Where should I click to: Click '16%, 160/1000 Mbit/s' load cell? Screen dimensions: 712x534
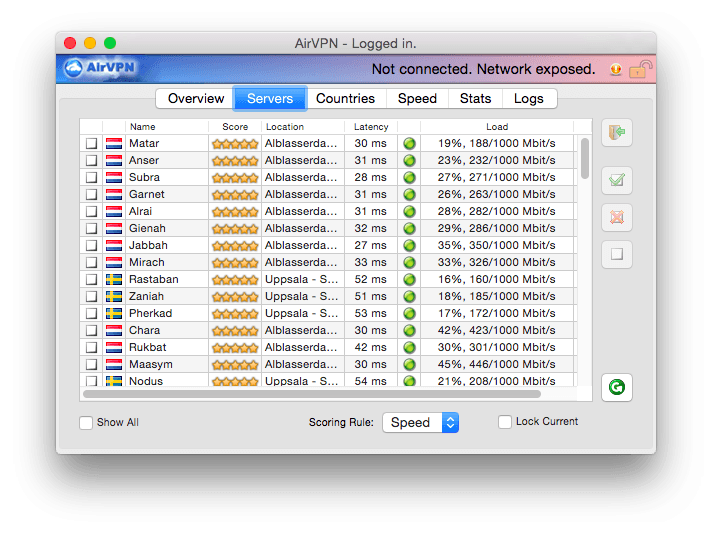click(x=496, y=279)
